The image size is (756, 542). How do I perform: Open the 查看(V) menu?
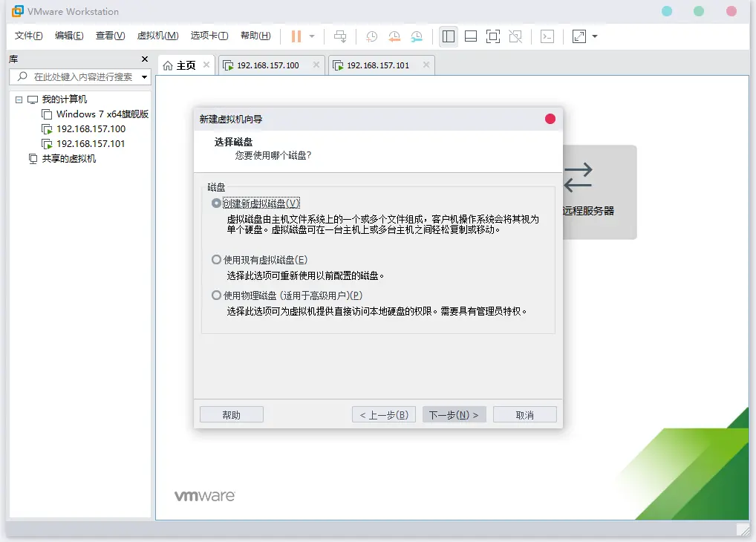pyautogui.click(x=110, y=36)
